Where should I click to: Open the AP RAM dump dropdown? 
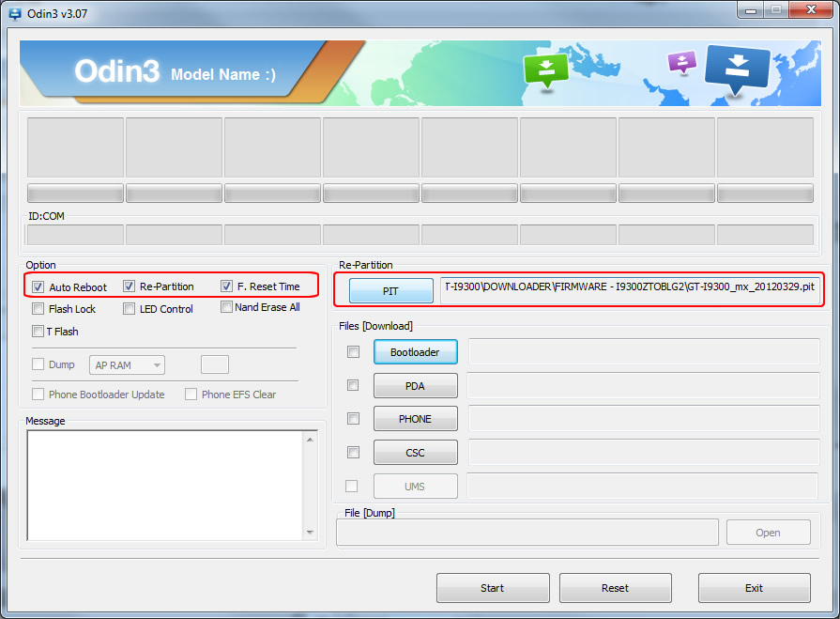tap(127, 365)
